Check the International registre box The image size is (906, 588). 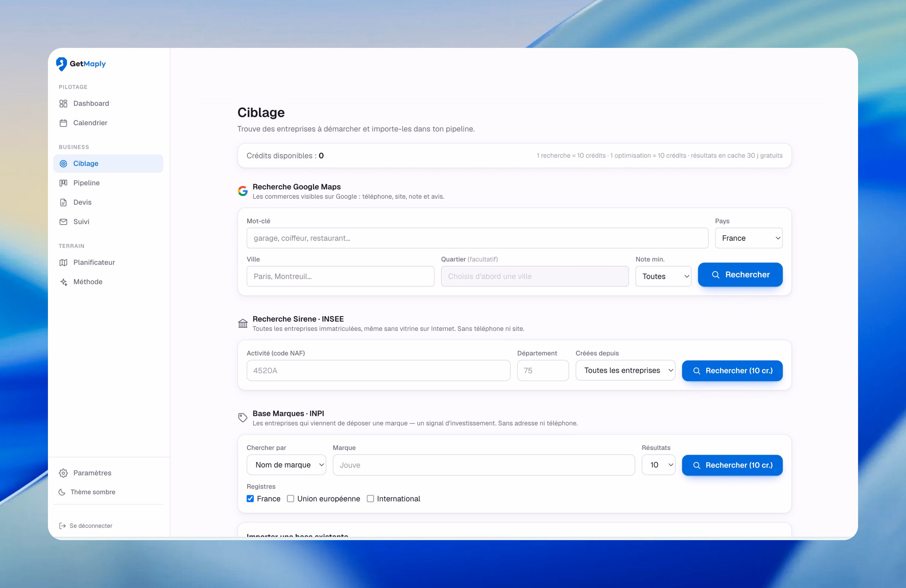point(370,498)
